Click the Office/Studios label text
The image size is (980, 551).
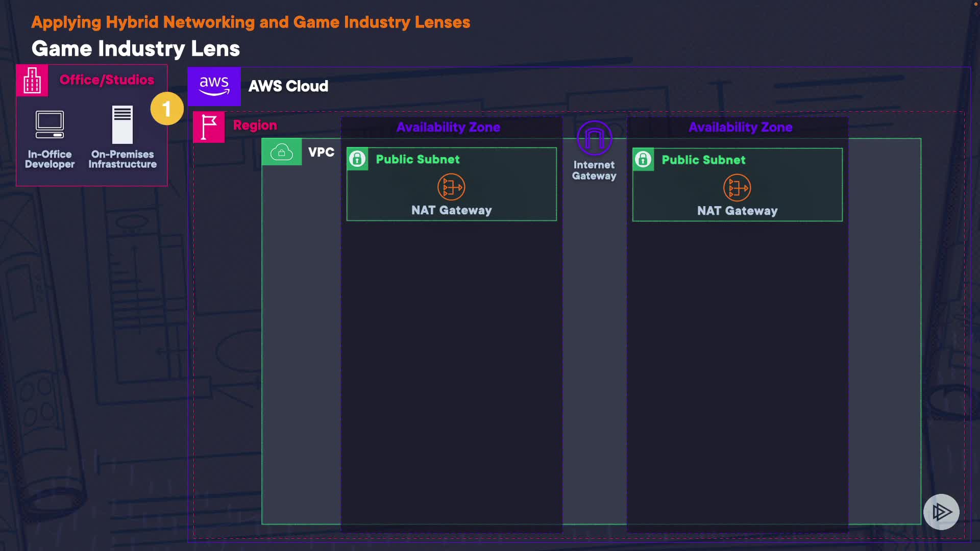point(107,80)
